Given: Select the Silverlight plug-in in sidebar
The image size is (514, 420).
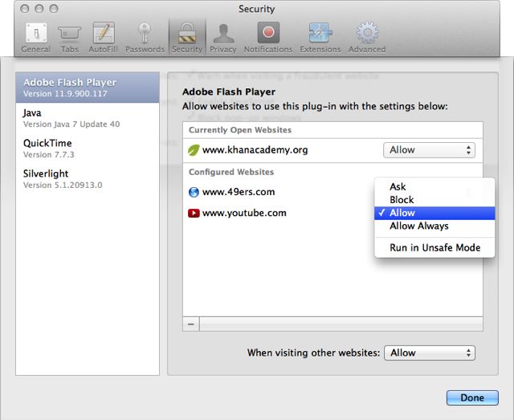Looking at the screenshot, I should click(x=88, y=179).
